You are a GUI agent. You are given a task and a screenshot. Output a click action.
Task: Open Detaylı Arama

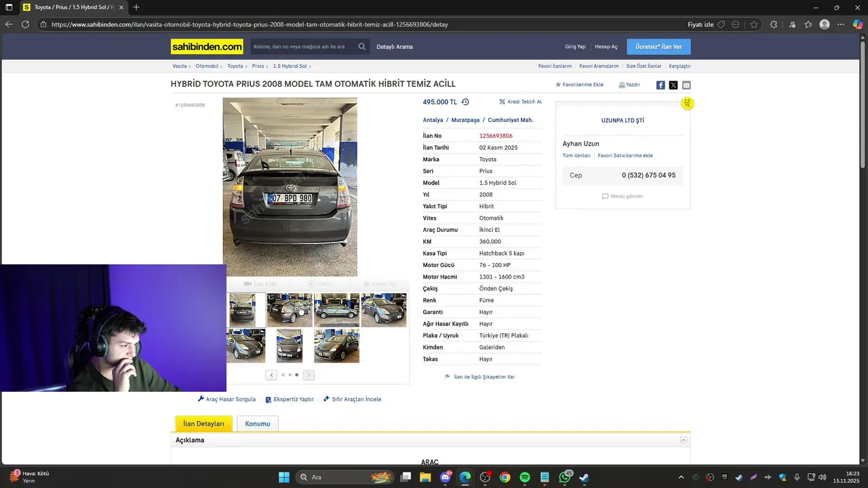[x=395, y=47]
